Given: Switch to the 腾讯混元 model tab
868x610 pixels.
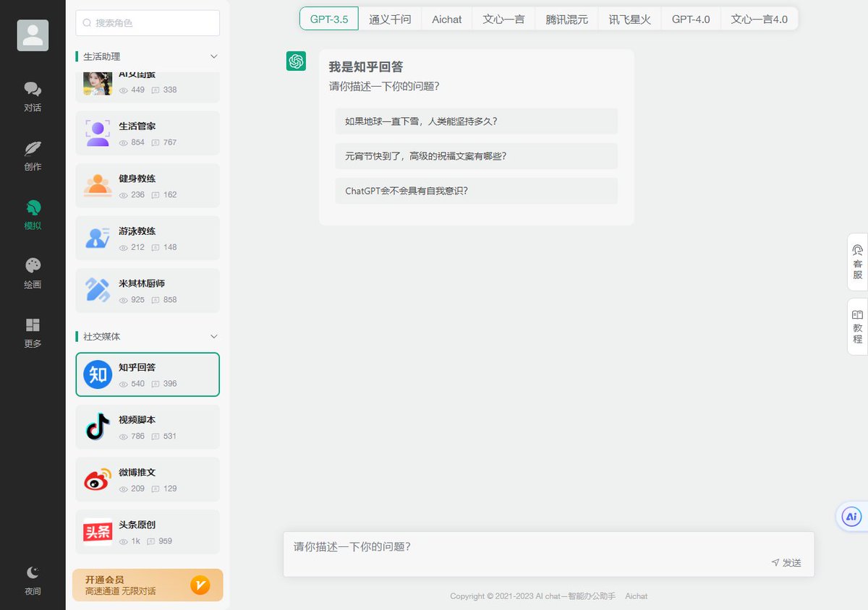Looking at the screenshot, I should [567, 20].
